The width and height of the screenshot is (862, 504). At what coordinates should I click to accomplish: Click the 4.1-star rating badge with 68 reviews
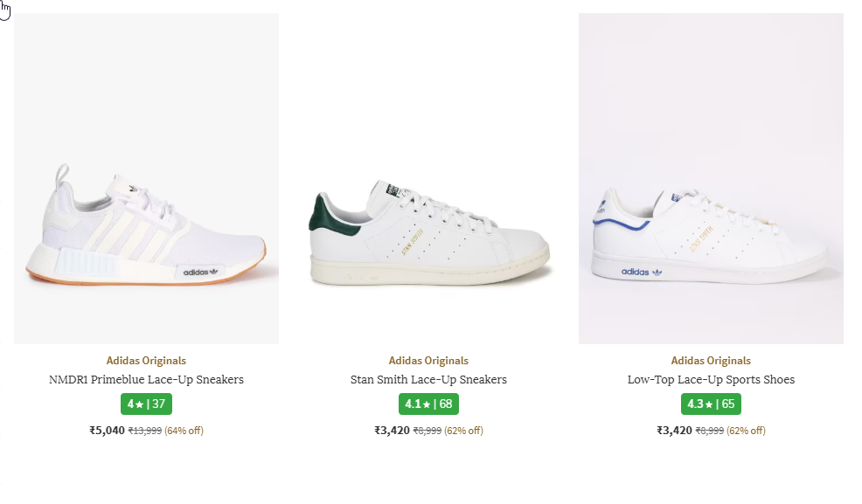tap(428, 404)
